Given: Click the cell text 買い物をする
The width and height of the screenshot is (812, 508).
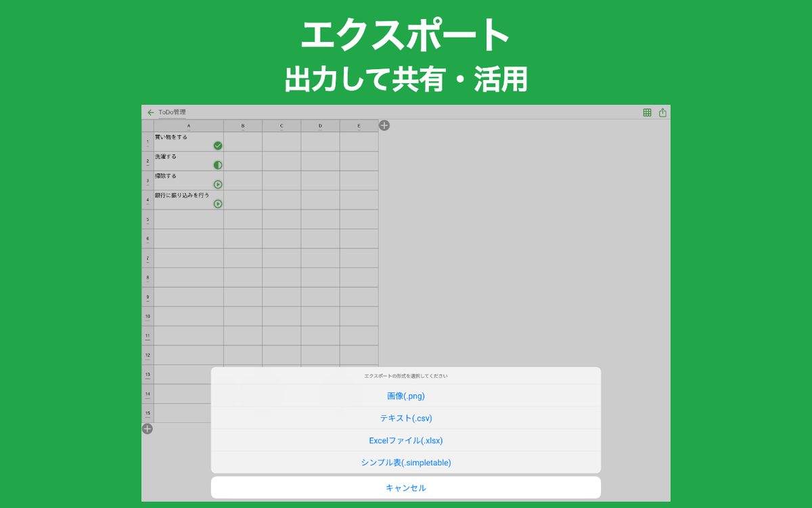Looking at the screenshot, I should [171, 137].
